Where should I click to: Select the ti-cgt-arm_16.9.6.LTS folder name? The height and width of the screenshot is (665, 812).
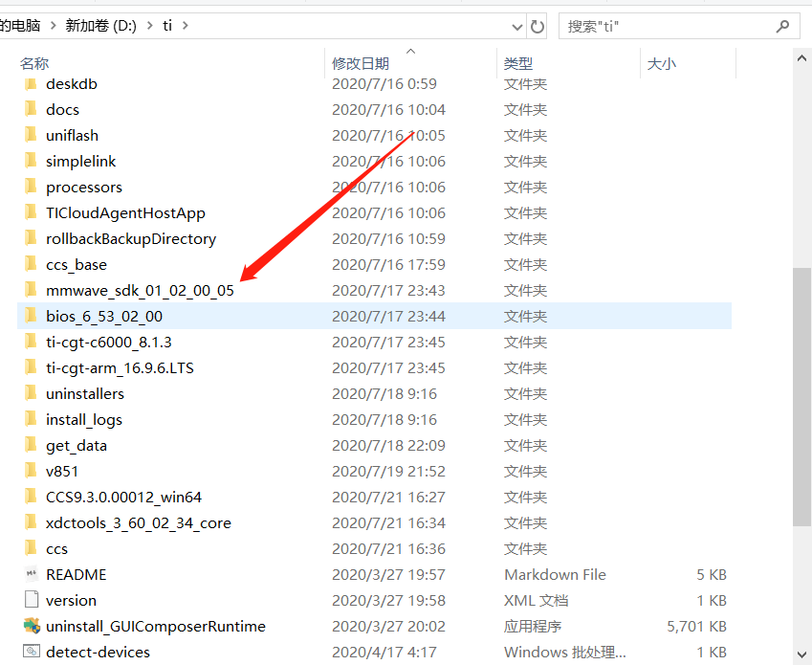point(120,368)
